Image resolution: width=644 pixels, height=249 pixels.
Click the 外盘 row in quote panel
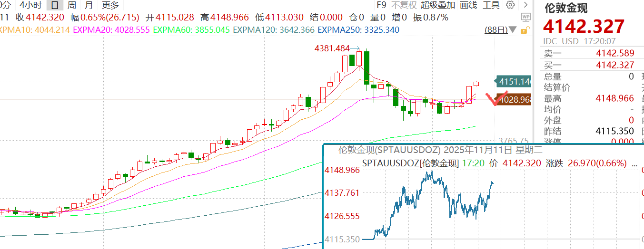(589, 120)
